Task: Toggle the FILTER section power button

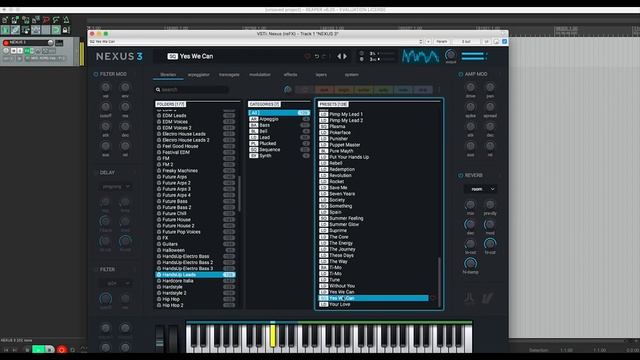Action: 96,270
